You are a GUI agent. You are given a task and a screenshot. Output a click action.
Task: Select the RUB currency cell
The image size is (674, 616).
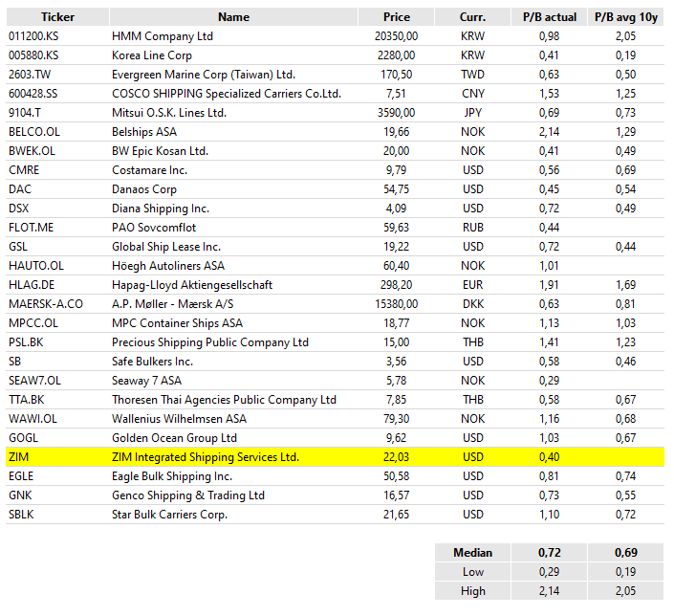click(473, 228)
